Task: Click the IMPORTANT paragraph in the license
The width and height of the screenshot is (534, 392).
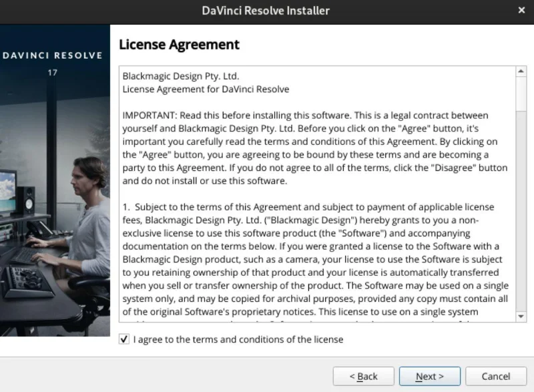Action: pyautogui.click(x=315, y=148)
